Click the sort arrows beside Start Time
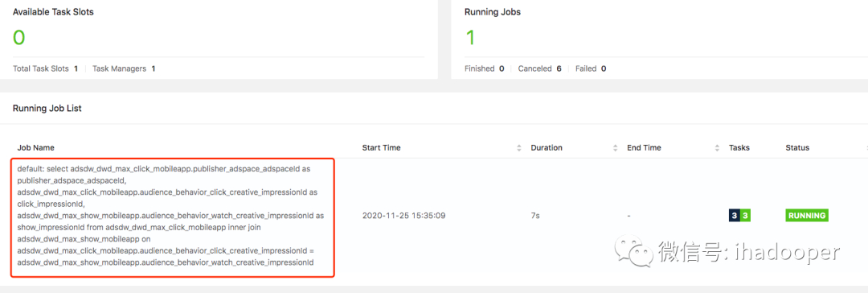 point(518,147)
